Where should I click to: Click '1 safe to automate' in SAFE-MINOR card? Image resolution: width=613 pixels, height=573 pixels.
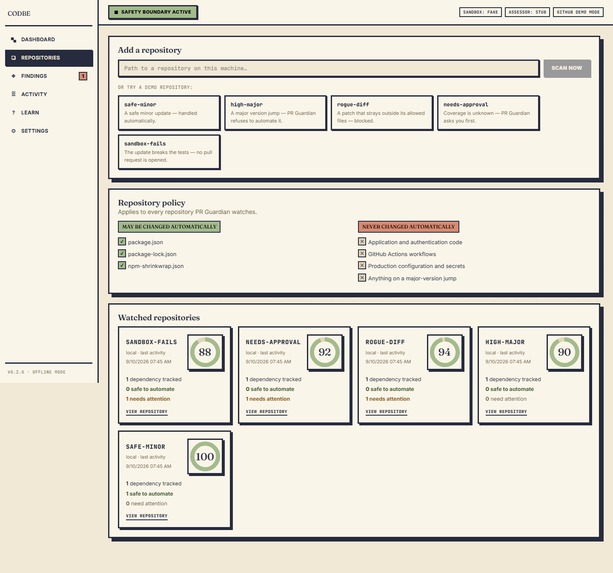pos(149,494)
